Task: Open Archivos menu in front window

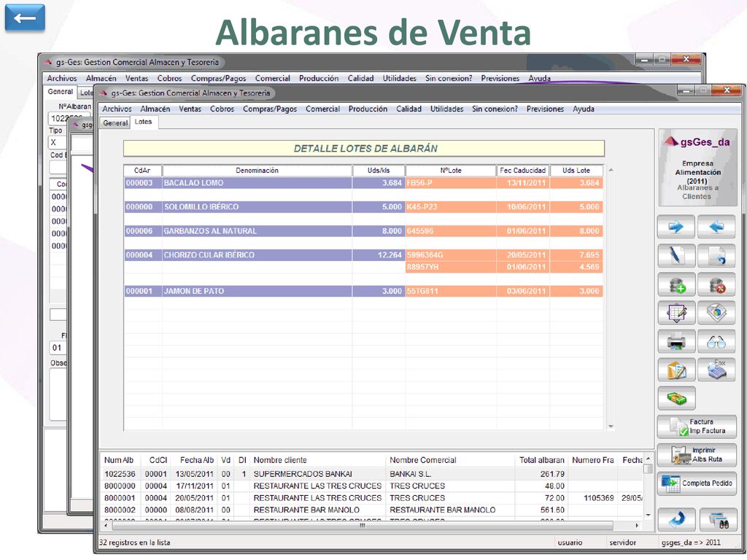Action: [x=117, y=109]
